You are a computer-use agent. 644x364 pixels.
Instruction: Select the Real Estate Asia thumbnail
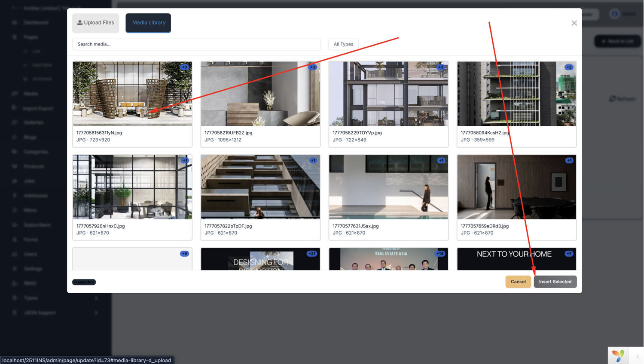click(x=388, y=259)
